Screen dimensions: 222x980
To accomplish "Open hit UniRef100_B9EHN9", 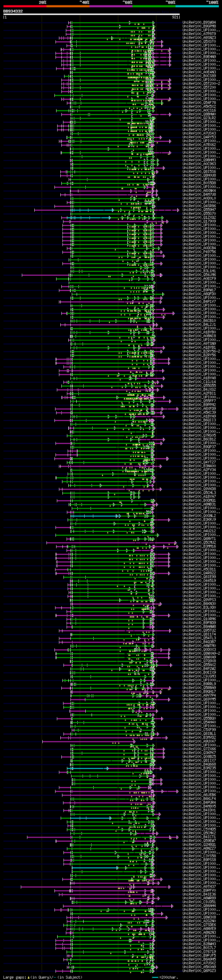I will pos(199,57).
